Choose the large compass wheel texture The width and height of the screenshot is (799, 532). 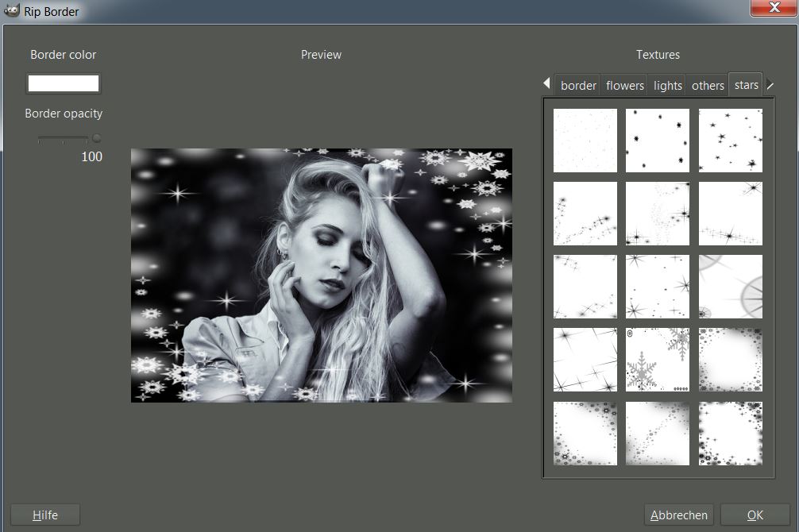pos(730,287)
